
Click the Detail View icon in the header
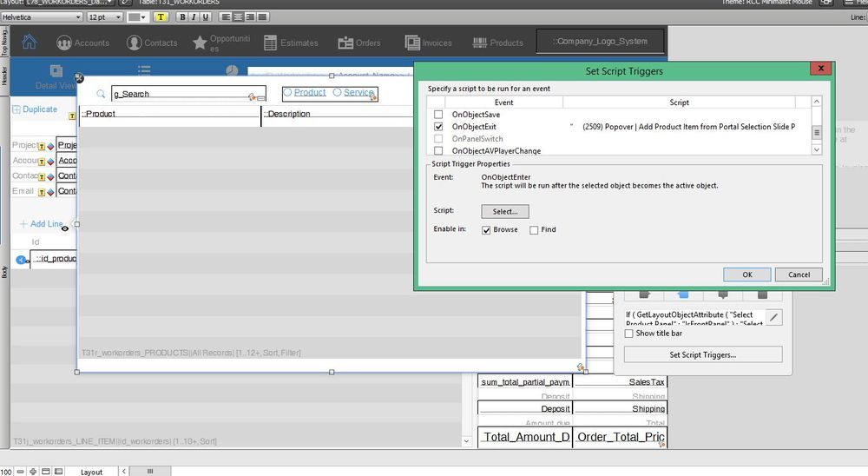[x=56, y=71]
